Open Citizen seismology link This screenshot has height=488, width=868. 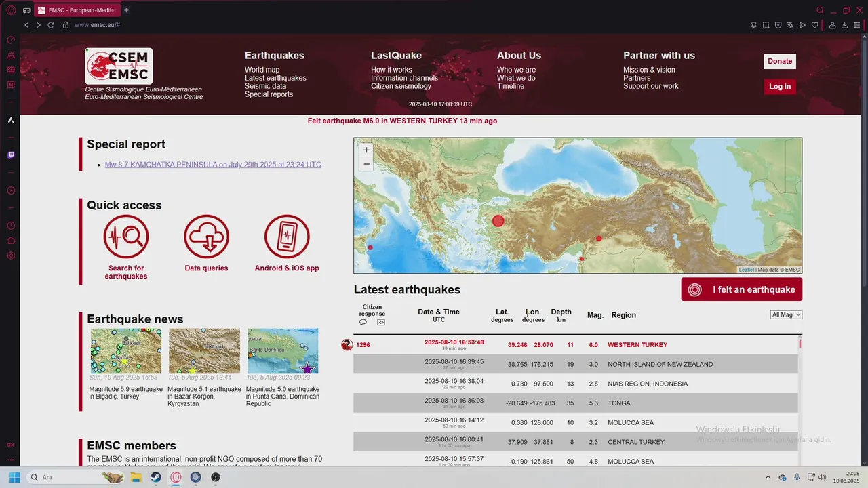click(401, 86)
